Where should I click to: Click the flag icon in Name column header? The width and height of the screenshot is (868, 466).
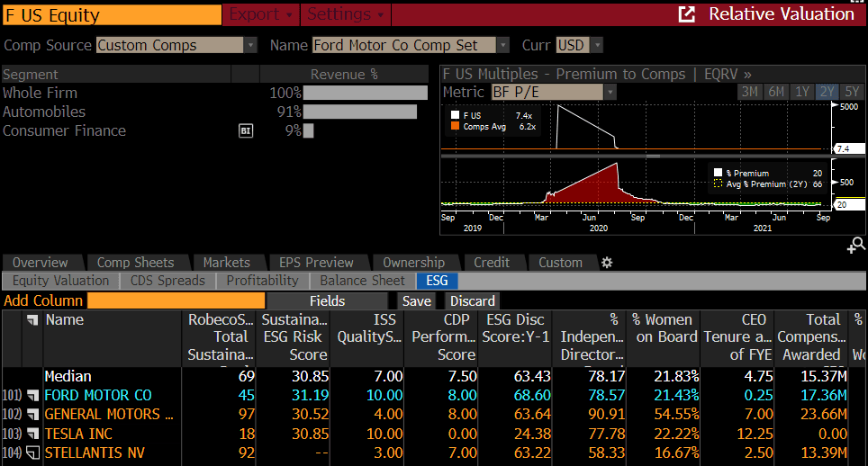tap(32, 320)
